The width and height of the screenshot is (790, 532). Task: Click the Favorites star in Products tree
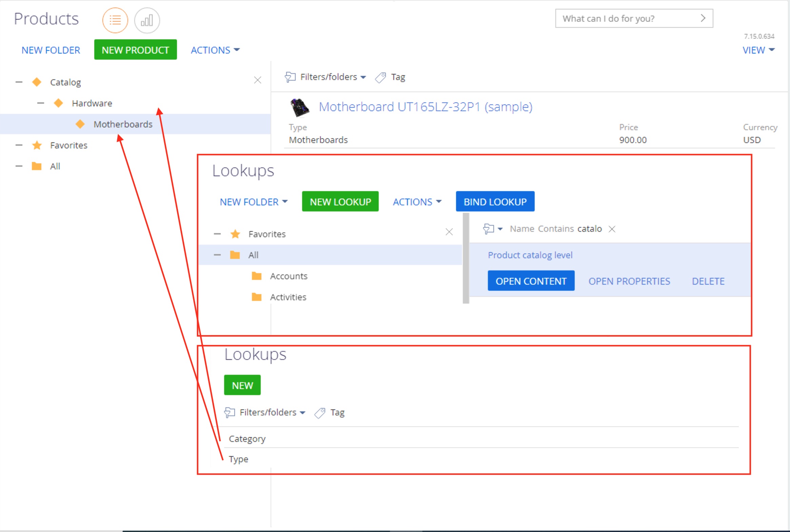click(37, 145)
